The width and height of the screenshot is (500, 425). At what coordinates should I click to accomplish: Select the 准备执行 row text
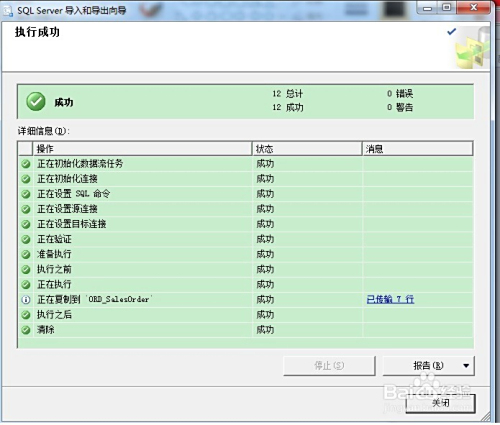pyautogui.click(x=54, y=254)
